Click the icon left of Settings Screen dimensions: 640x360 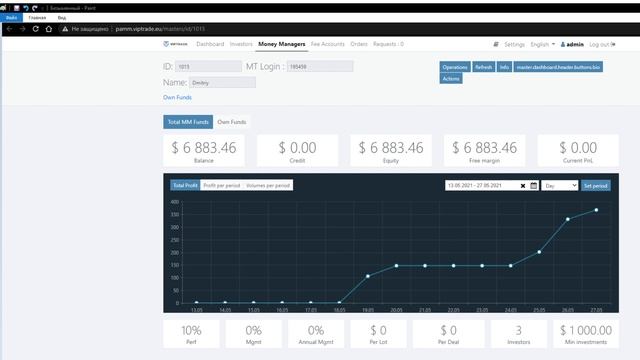coord(496,44)
